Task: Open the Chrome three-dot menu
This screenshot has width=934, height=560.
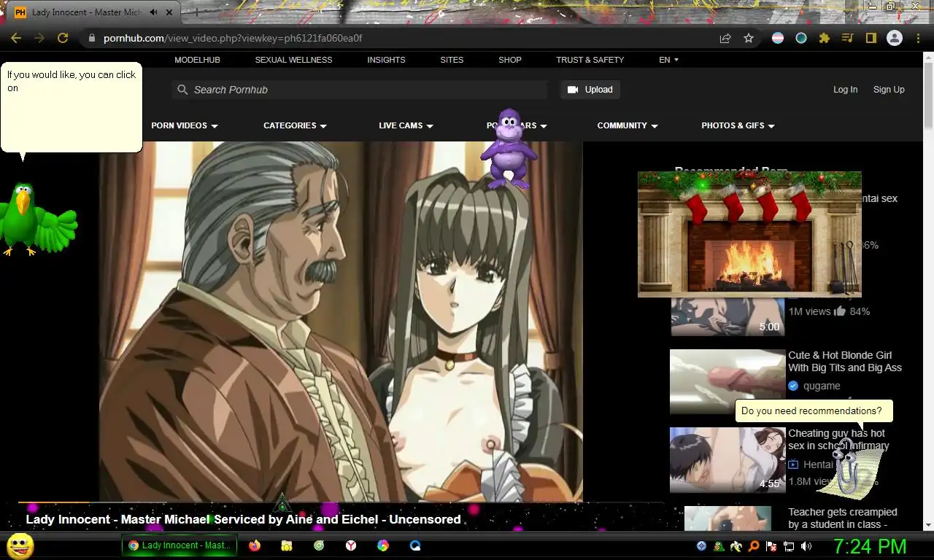Action: click(x=918, y=38)
